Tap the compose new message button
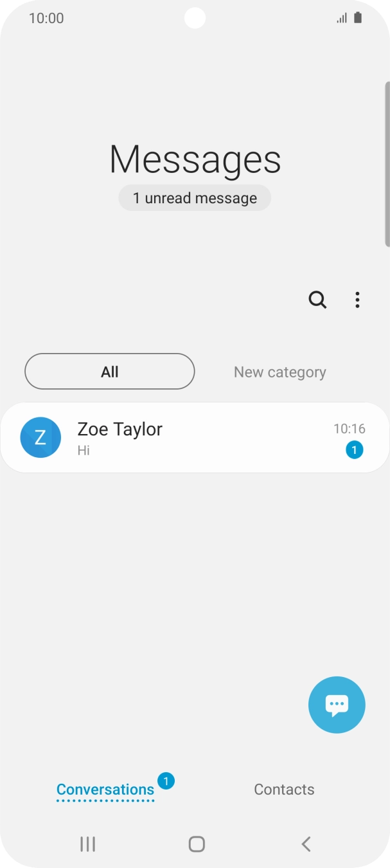The height and width of the screenshot is (868, 390). point(336,704)
